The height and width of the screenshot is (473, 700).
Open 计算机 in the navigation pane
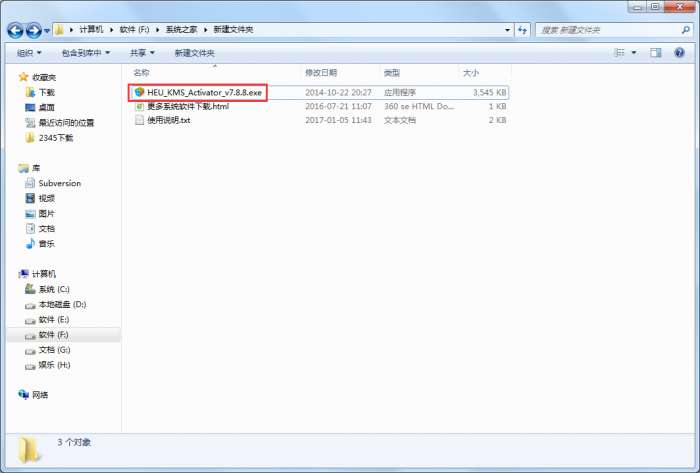click(x=44, y=274)
